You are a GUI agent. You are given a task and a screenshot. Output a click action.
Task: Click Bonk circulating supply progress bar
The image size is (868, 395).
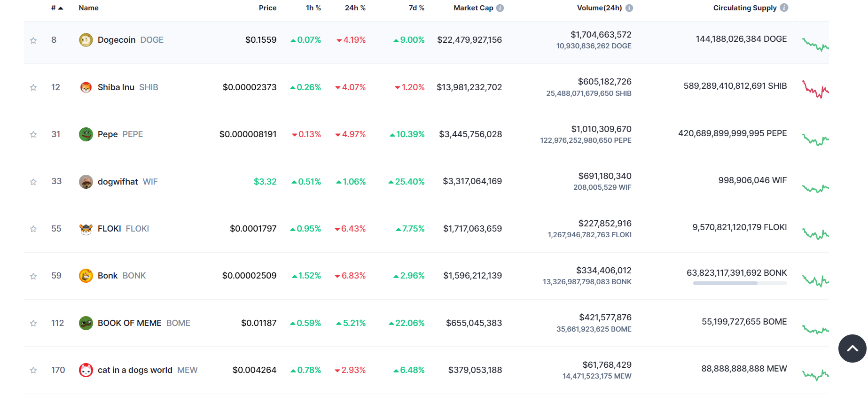740,283
